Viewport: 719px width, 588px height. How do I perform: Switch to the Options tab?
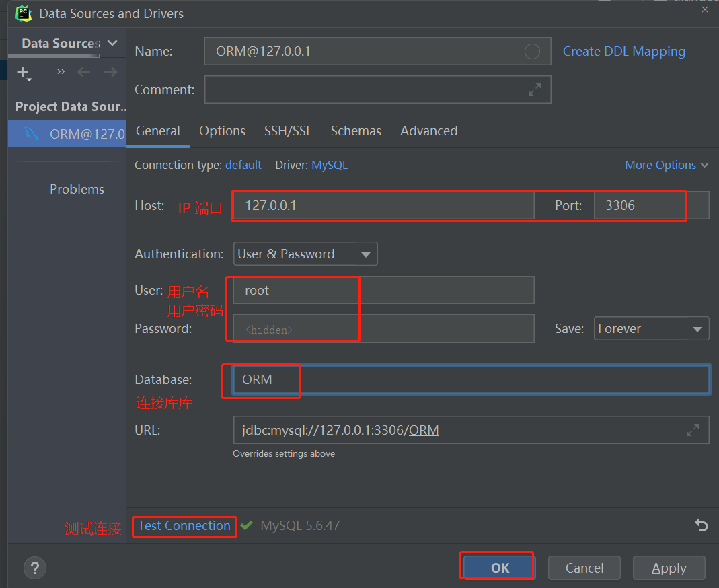point(222,131)
